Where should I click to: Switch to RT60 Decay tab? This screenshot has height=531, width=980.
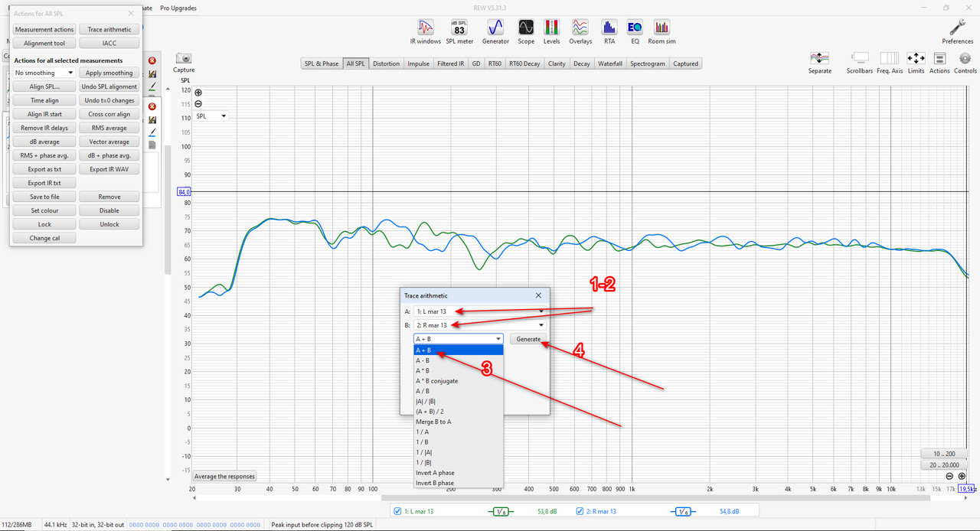click(x=524, y=64)
